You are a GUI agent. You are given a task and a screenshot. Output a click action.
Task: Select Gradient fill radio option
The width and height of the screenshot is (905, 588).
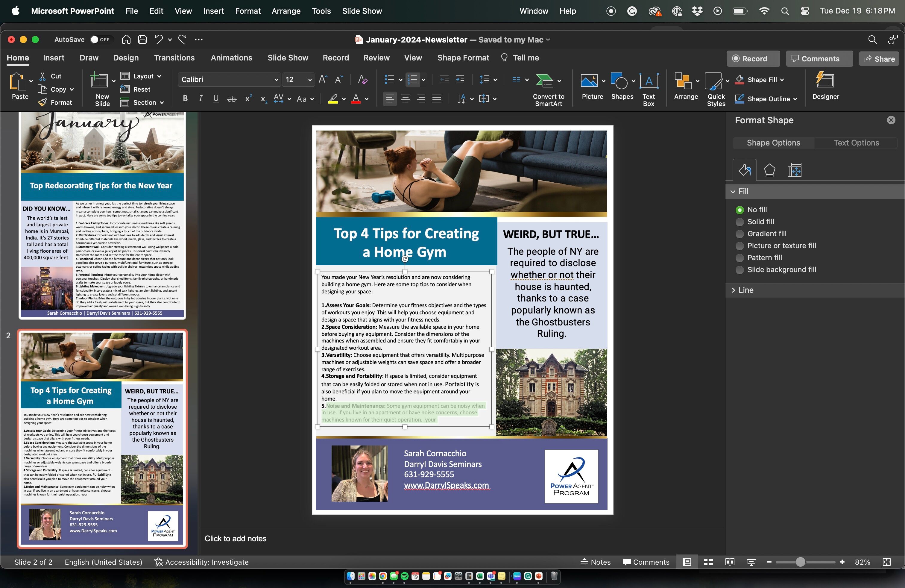(x=740, y=234)
